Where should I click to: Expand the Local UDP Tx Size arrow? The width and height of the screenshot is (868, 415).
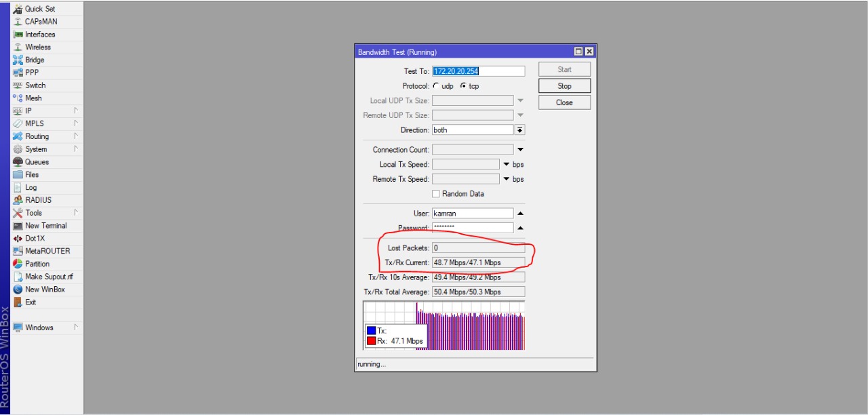520,100
